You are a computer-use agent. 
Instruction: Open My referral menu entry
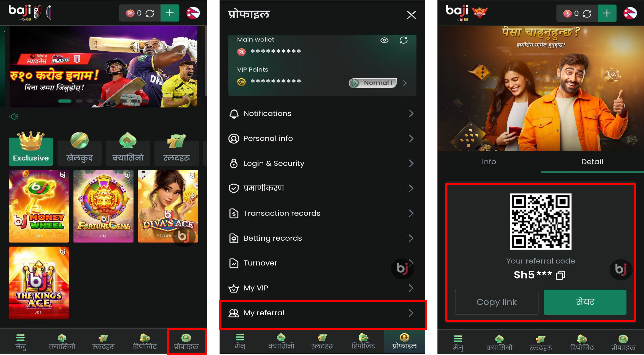pyautogui.click(x=322, y=313)
